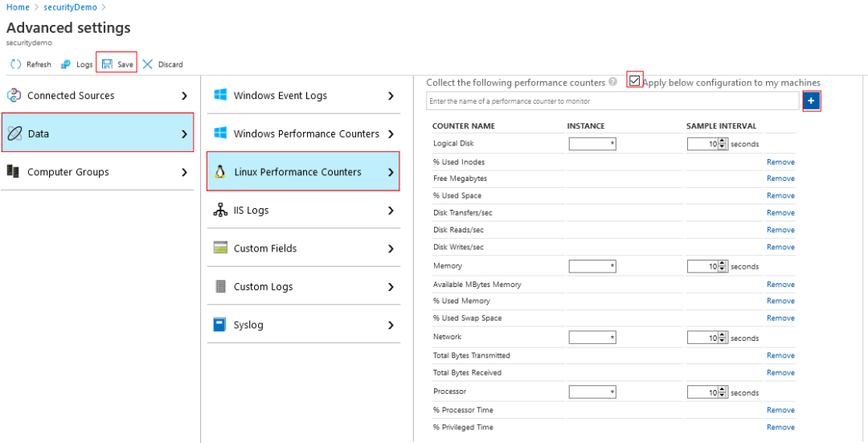Expand the Data section chevron
Image resolution: width=868 pixels, height=443 pixels.
pos(184,134)
